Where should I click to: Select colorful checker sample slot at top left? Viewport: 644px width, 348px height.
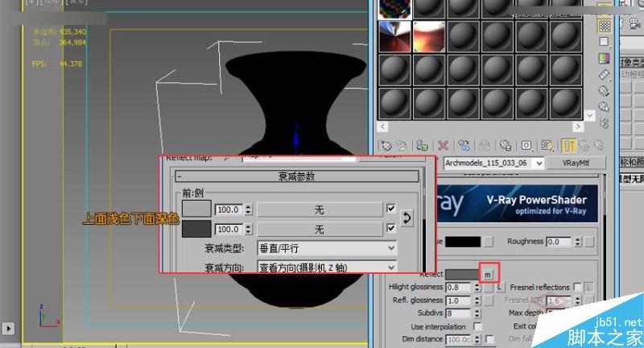394,9
